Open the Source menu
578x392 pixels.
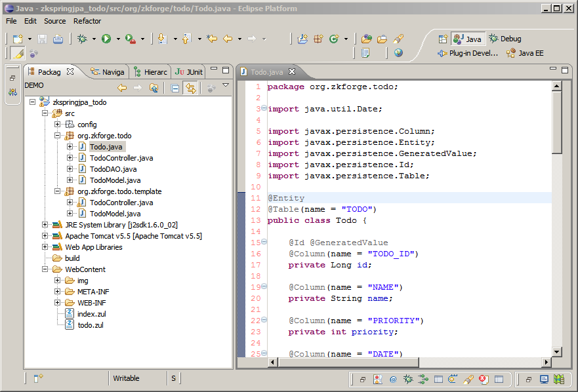55,21
